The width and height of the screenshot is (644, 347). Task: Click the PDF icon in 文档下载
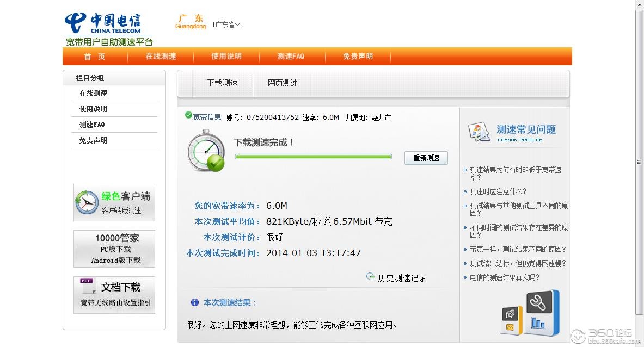pos(88,286)
